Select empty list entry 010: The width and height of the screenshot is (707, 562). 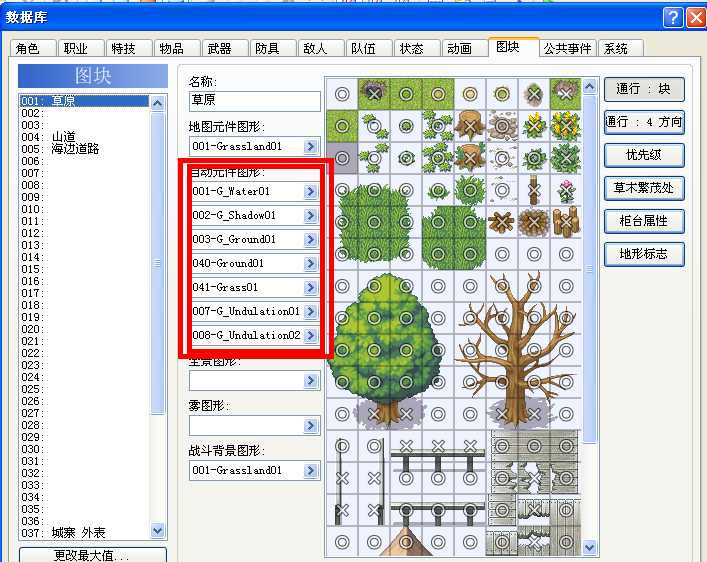tap(84, 209)
